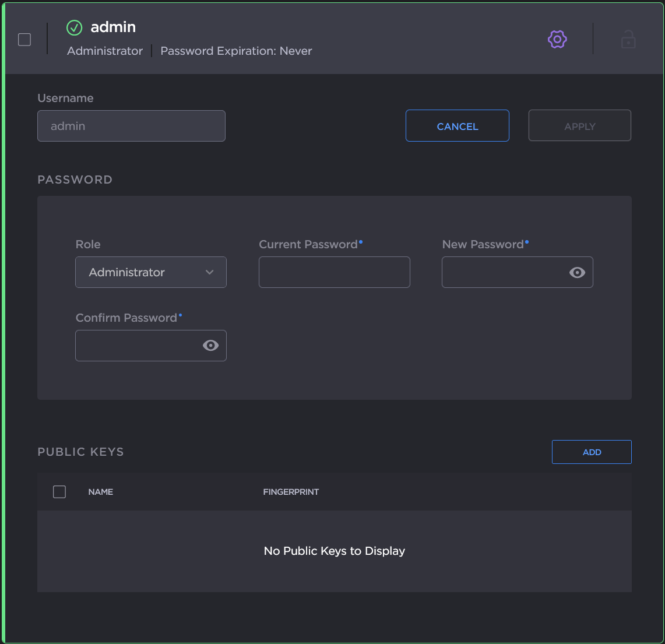Click the Confirm Password field
This screenshot has width=665, height=644.
coord(138,346)
